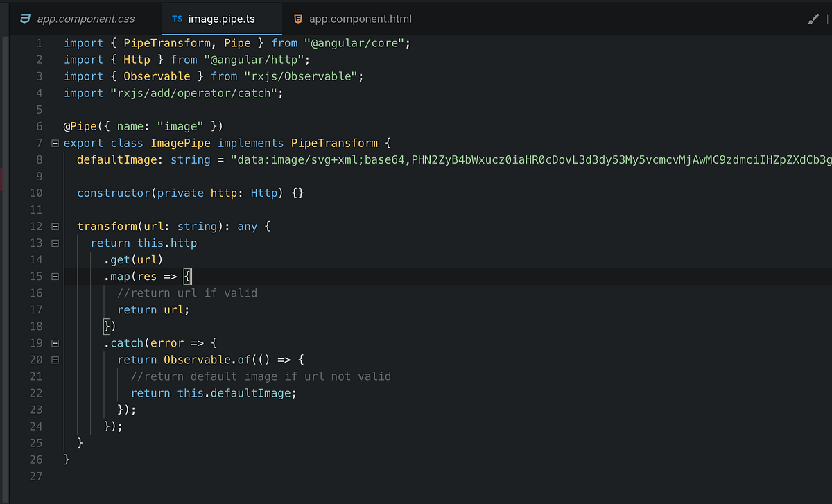Screen dimensions: 832x504
Task: Collapse the transform method fold on line 12
Action: 54,226
